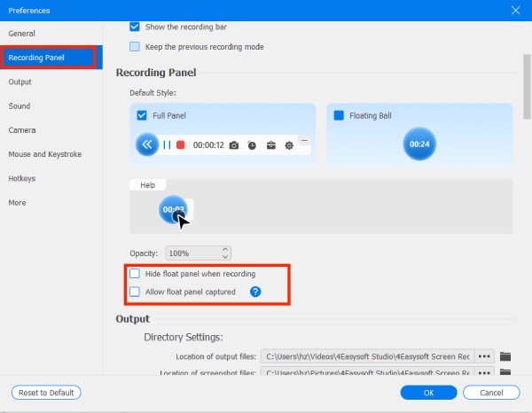532x413 pixels.
Task: Increase opacity with the up arrow
Action: pos(225,249)
